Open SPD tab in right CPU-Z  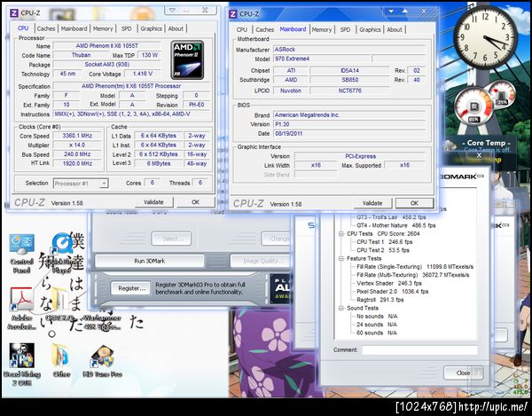tap(346, 30)
